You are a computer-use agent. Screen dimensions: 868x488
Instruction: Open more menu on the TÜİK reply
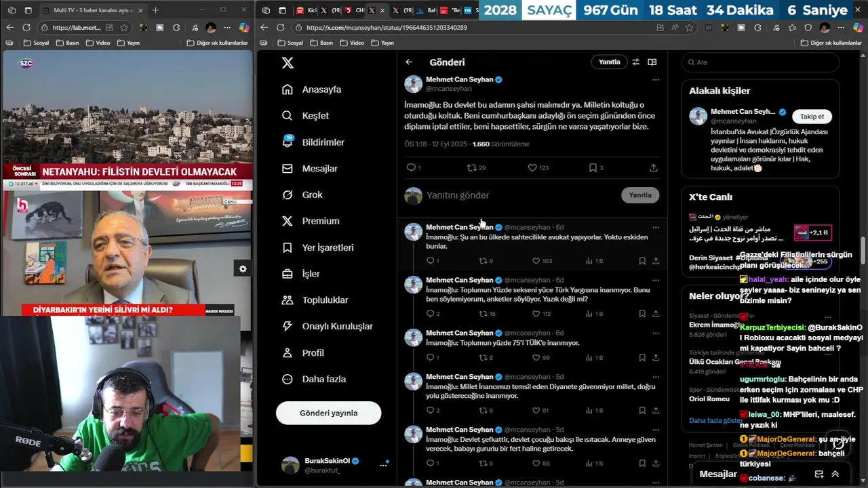[x=655, y=333]
